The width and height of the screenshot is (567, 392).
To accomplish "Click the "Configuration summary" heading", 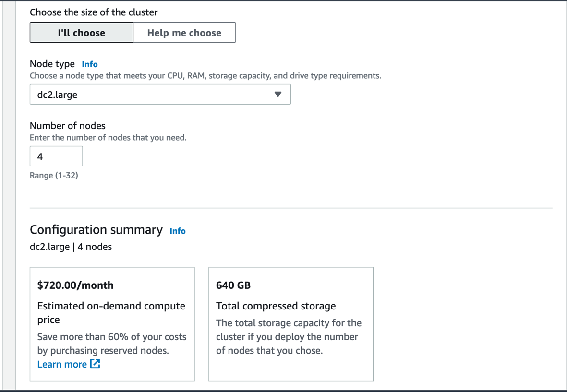I will [x=96, y=230].
